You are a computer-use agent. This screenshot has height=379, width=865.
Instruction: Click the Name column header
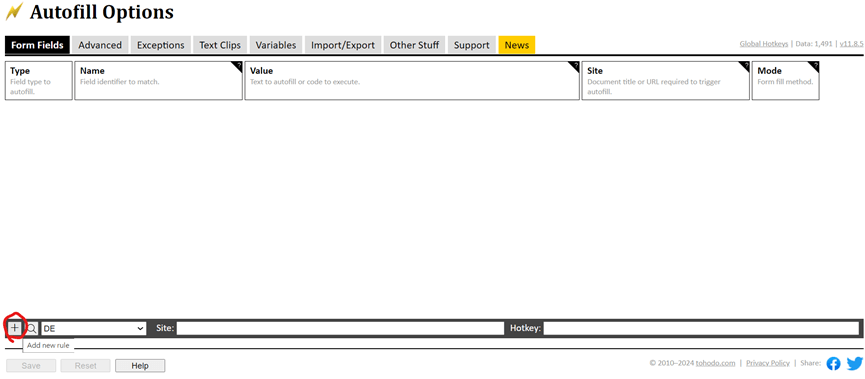(x=158, y=81)
